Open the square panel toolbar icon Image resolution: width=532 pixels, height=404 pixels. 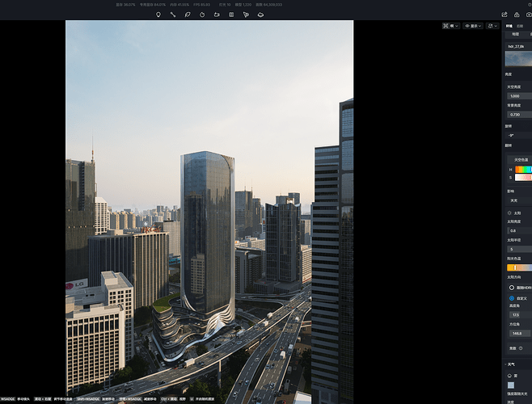point(231,15)
